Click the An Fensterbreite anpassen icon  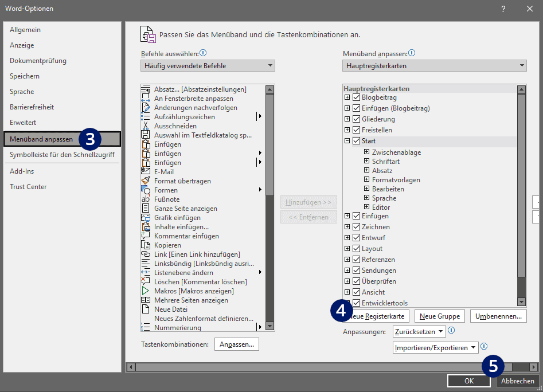coord(146,99)
